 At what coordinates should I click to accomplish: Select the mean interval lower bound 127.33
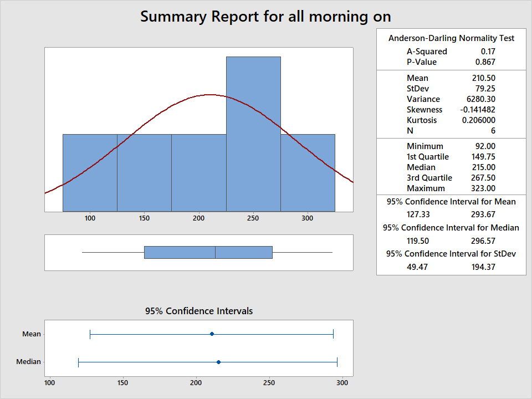(418, 214)
